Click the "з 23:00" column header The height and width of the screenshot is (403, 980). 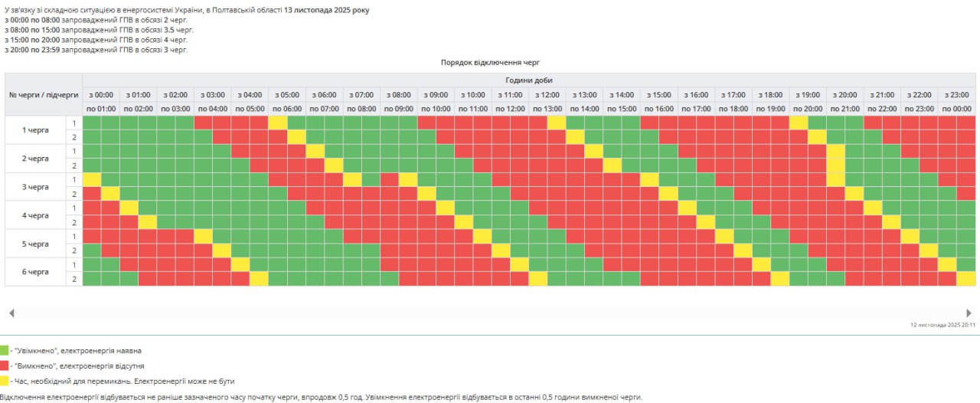(956, 95)
